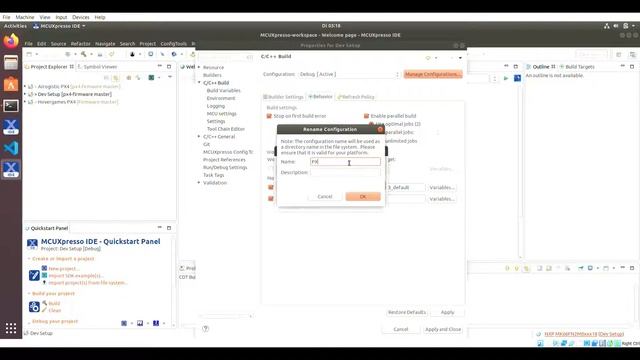The image size is (640, 360).
Task: Click Restore Defaults button
Action: click(x=407, y=312)
